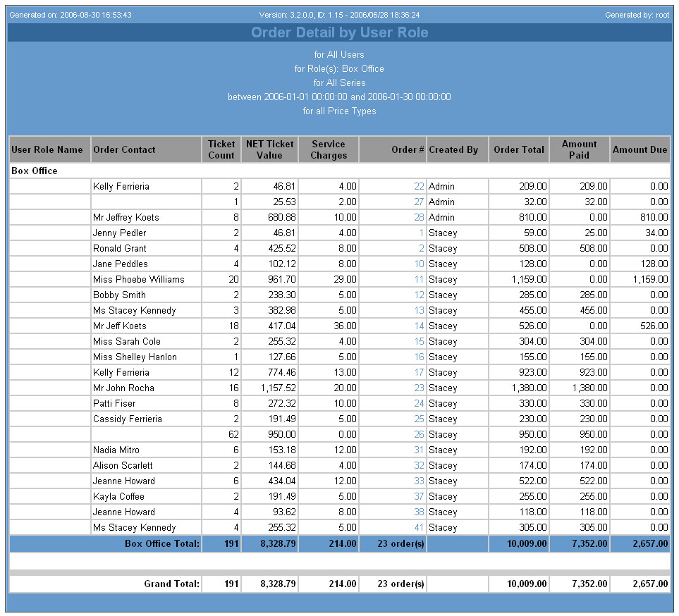
Task: Click the for all Price Types line
Action: [340, 111]
